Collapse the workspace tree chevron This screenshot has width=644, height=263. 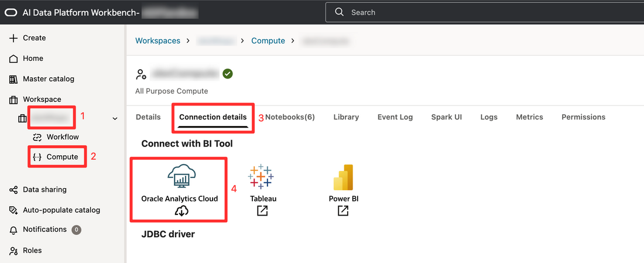[115, 119]
